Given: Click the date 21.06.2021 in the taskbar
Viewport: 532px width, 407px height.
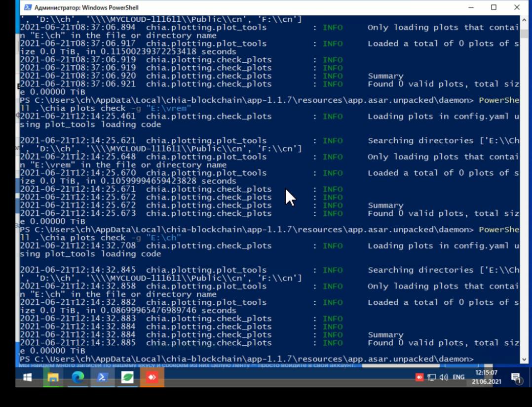Looking at the screenshot, I should pyautogui.click(x=486, y=381).
